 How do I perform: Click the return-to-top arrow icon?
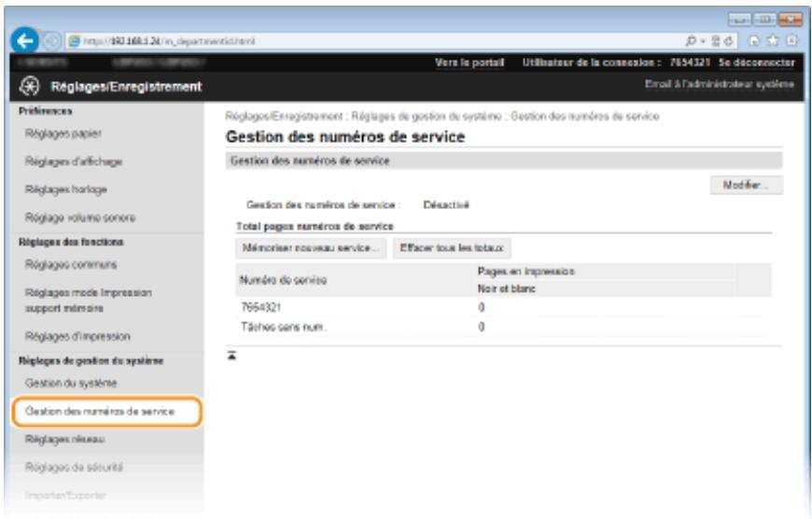coord(231,356)
